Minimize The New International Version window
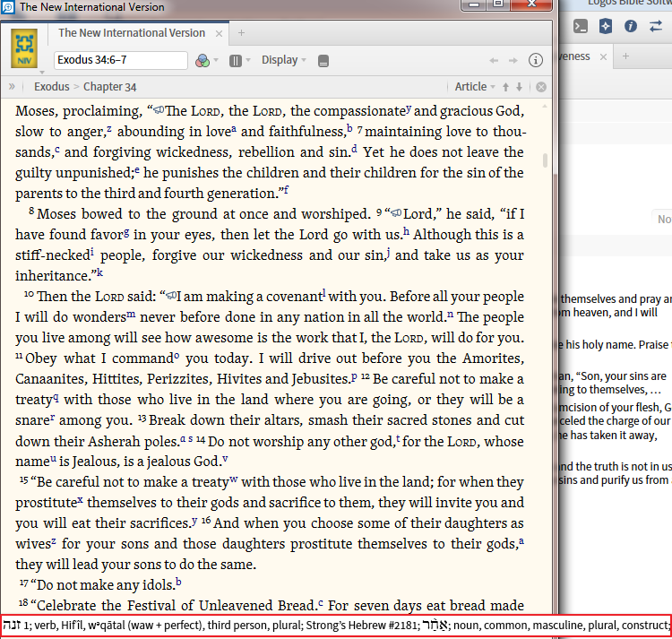This screenshot has height=639, width=672. 474,4
